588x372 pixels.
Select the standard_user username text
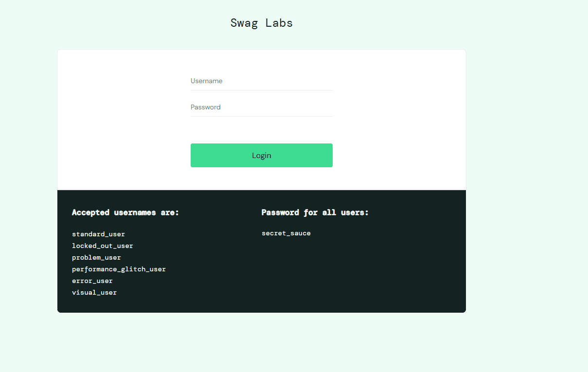[x=98, y=234]
